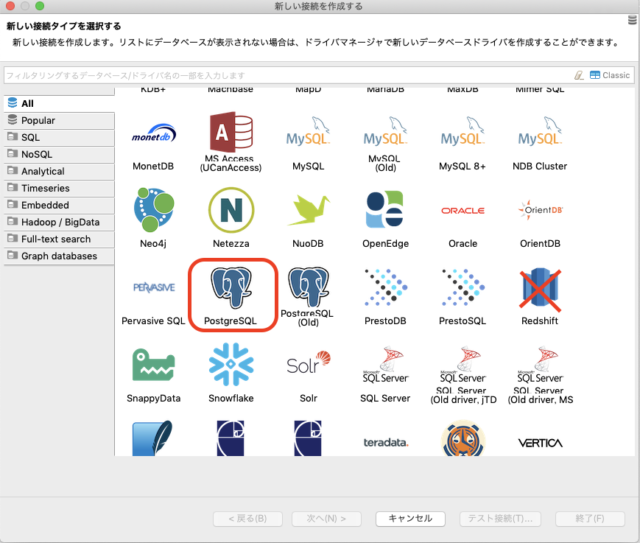Open Full-text search category
This screenshot has height=543, width=640.
(59, 239)
